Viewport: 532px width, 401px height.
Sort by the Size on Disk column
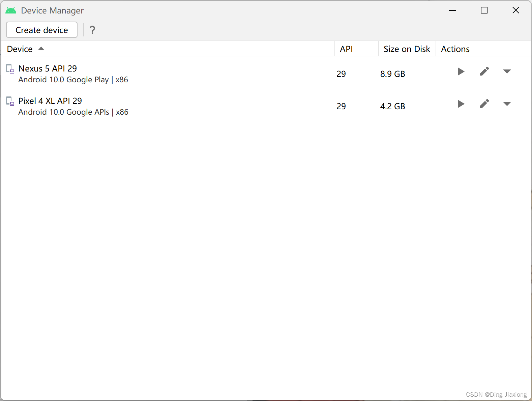pyautogui.click(x=407, y=49)
